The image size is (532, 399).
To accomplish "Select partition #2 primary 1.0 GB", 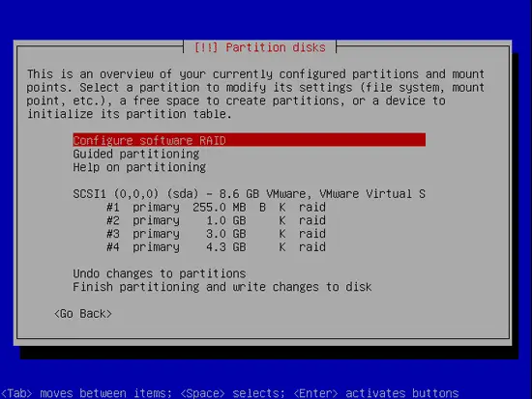I will 216,220.
